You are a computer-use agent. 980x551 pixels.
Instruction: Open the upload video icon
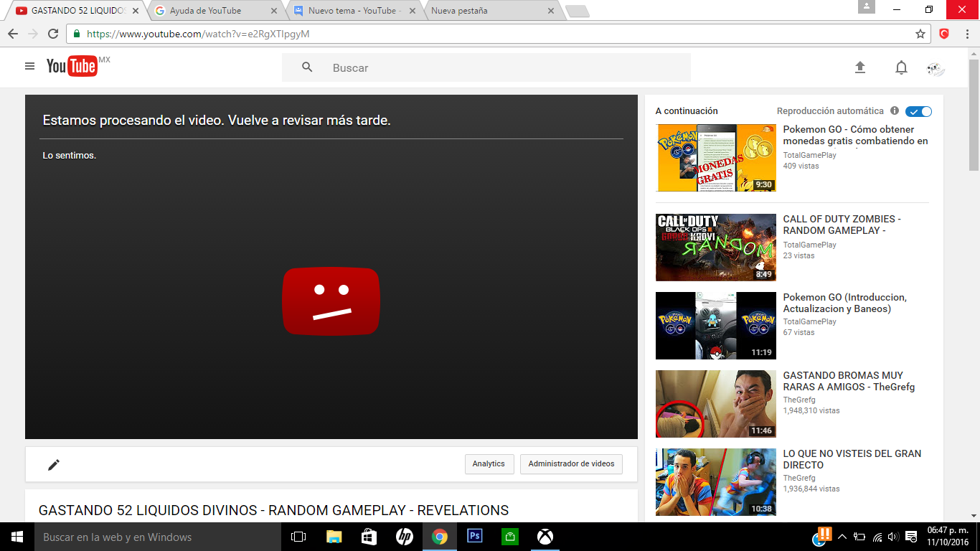coord(860,67)
